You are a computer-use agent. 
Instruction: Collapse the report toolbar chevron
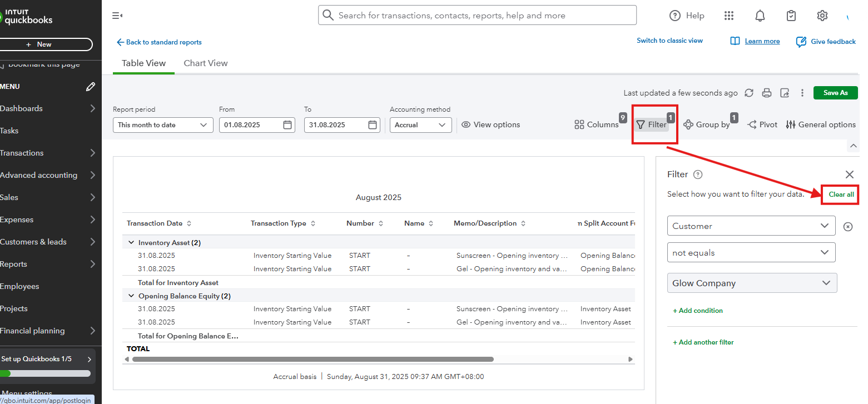pyautogui.click(x=853, y=146)
